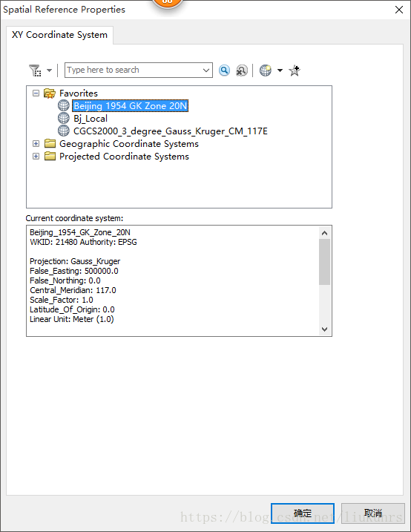Click 'Beijing_1954_GK_Zone_20N' in details box
Viewport: 411px width, 532px height.
(x=80, y=232)
